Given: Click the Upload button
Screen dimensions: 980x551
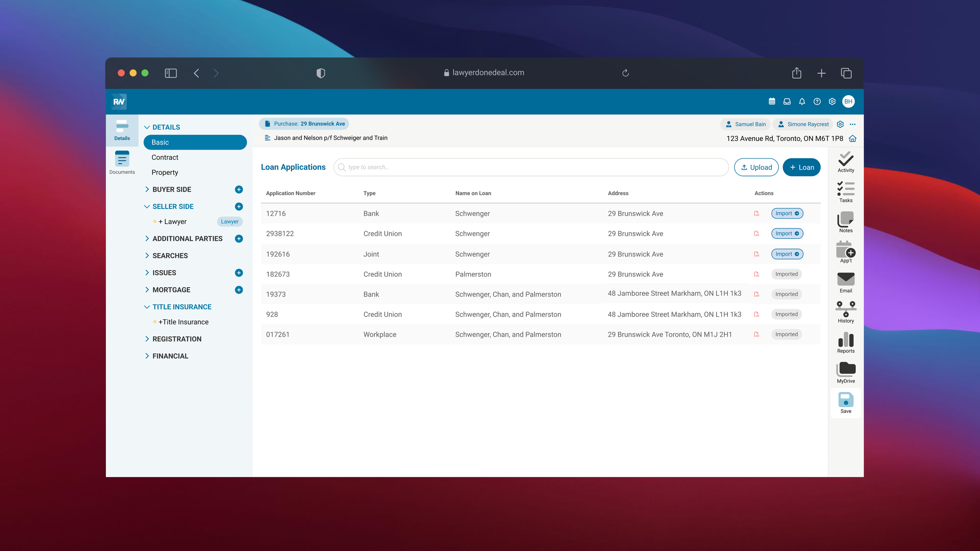Looking at the screenshot, I should (756, 167).
